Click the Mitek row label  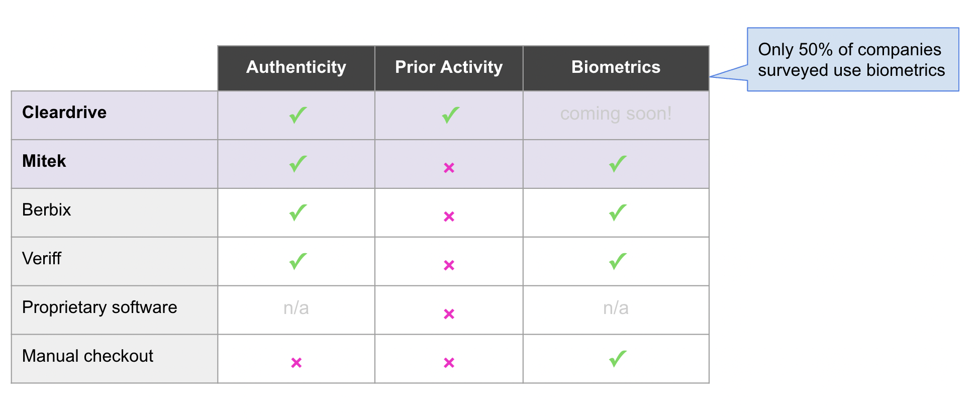coord(44,161)
